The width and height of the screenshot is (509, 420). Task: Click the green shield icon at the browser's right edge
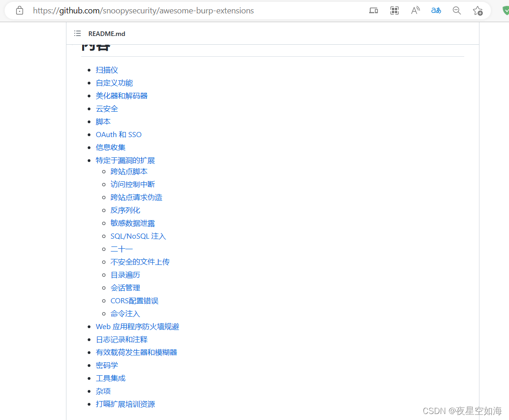506,11
